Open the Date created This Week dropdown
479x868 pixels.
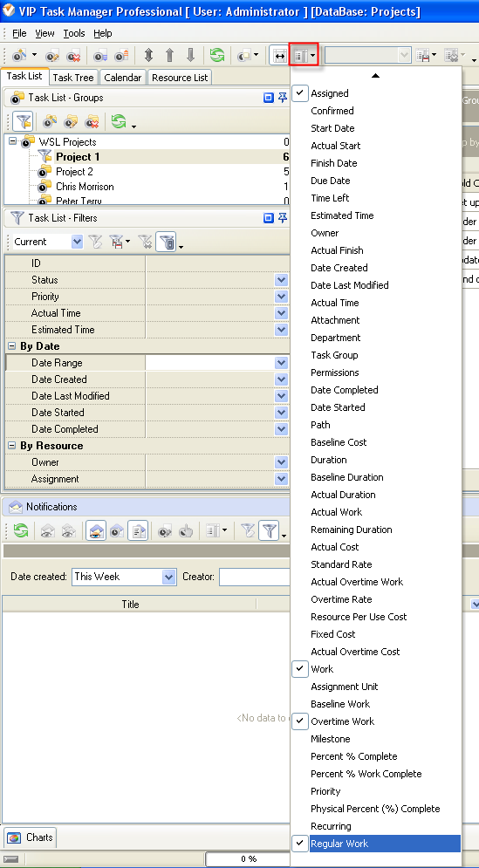coord(169,577)
